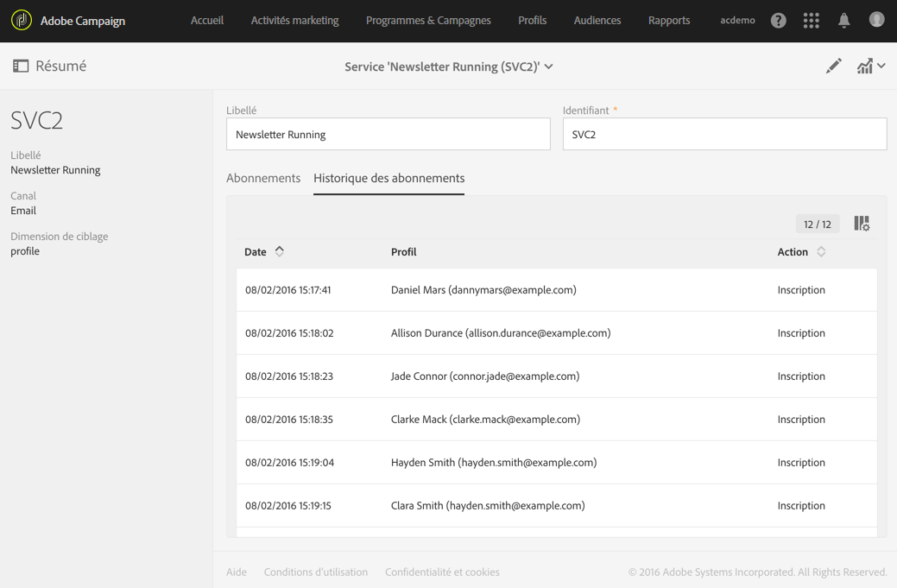Toggle the Résumé side panel icon

tap(21, 66)
